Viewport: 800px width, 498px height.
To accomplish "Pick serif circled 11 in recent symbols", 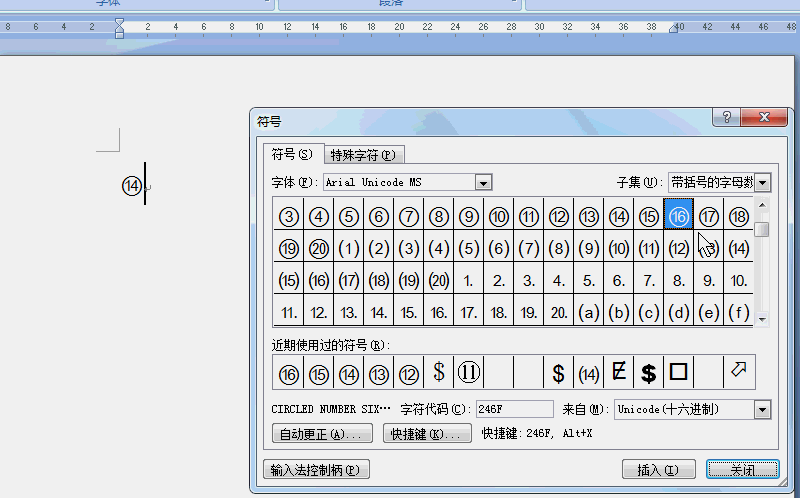I will click(x=469, y=372).
